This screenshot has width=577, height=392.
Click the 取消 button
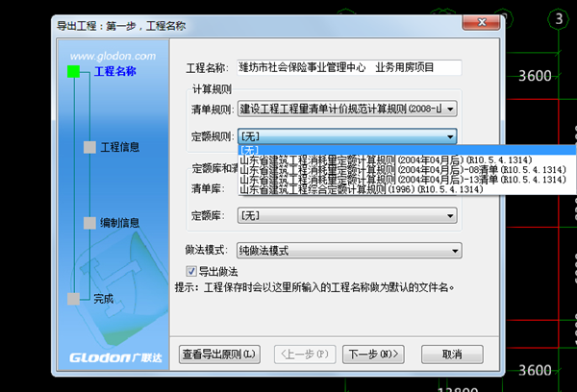452,355
